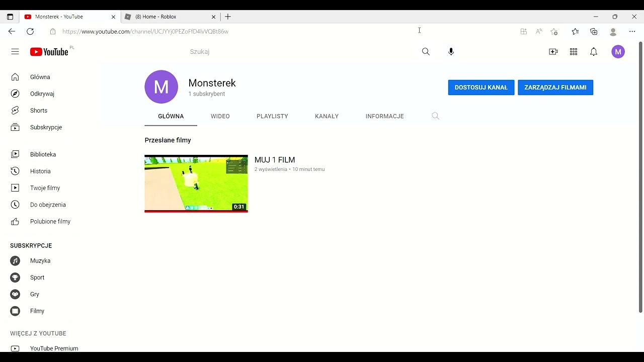Open Polubione filmy in the sidebar

[x=50, y=222]
